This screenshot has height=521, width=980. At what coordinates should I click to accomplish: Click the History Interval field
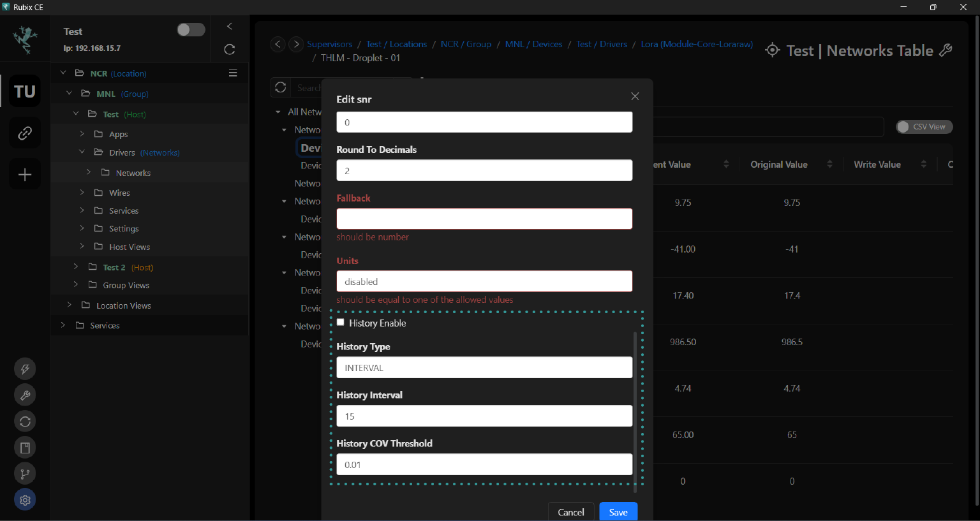(484, 416)
